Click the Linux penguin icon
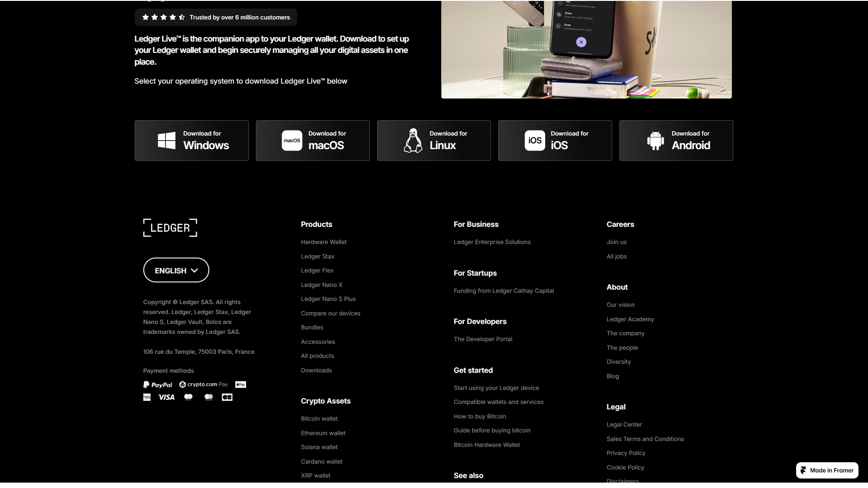This screenshot has width=868, height=488. click(x=413, y=141)
